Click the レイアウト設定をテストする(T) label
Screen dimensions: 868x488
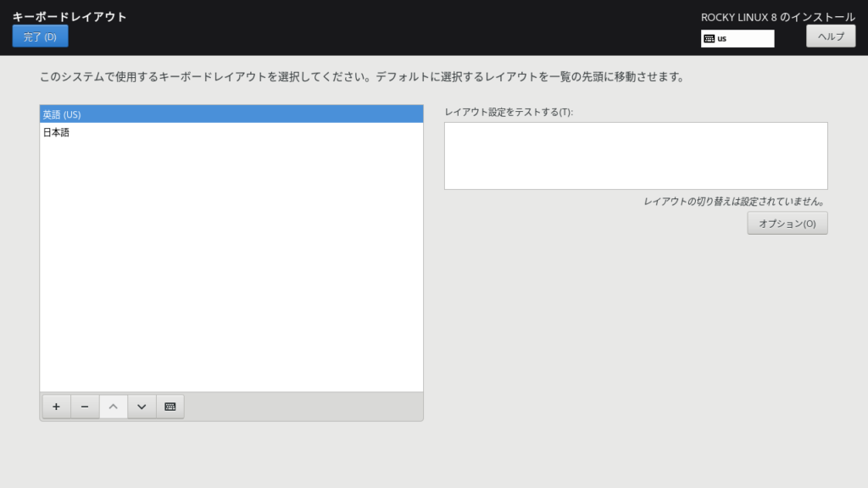pos(509,112)
